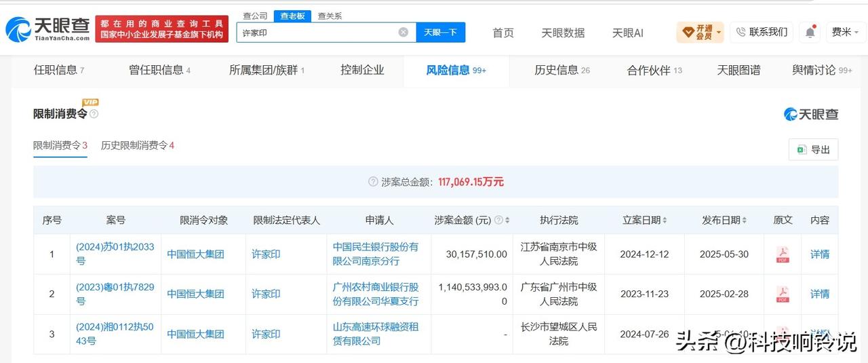Open case link (2024)苏01执2033号
868x363 pixels.
(115, 254)
